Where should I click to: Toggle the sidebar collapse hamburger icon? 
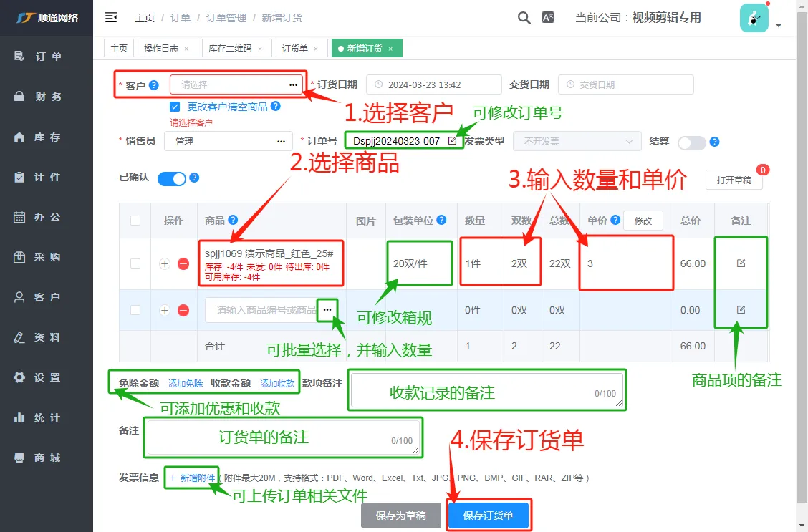(111, 17)
